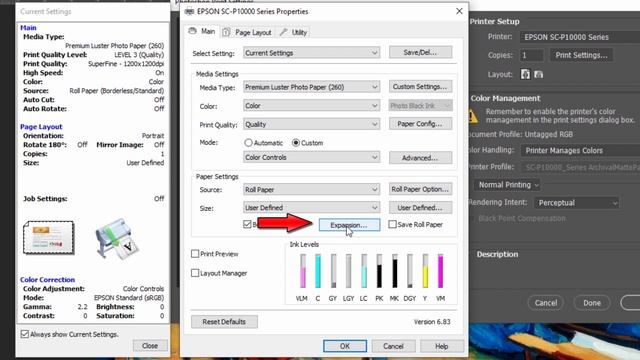The image size is (640, 360).
Task: Click the Color Correction heading
Action: pos(47,280)
